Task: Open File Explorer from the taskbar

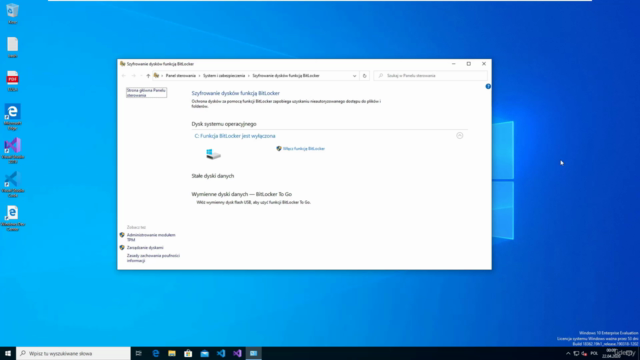Action: [172, 353]
